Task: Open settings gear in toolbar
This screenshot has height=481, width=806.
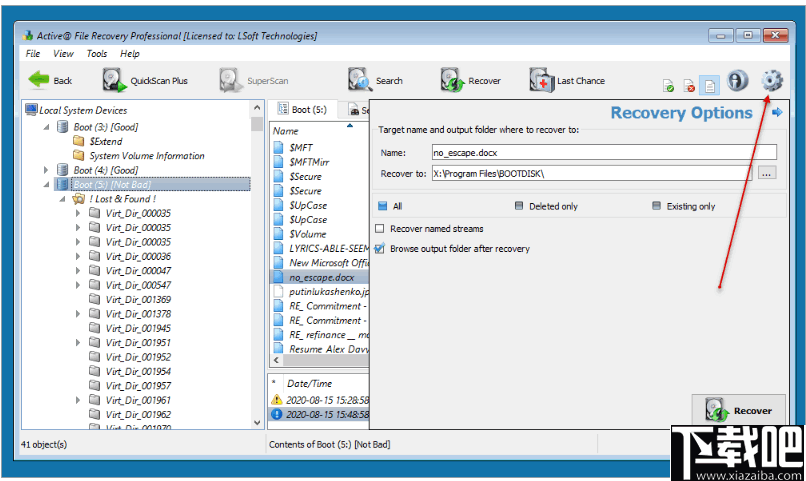Action: click(x=771, y=82)
